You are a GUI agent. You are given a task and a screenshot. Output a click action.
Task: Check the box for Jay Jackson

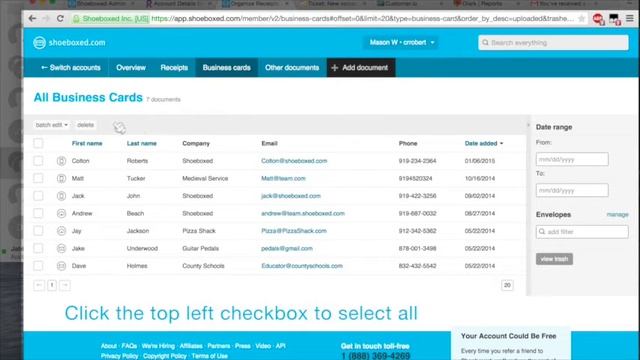coord(38,231)
